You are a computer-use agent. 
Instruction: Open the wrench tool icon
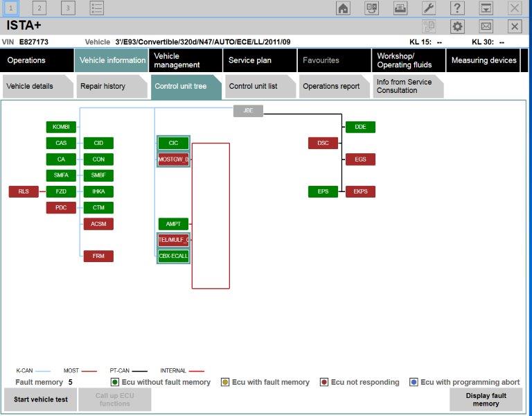[x=429, y=8]
